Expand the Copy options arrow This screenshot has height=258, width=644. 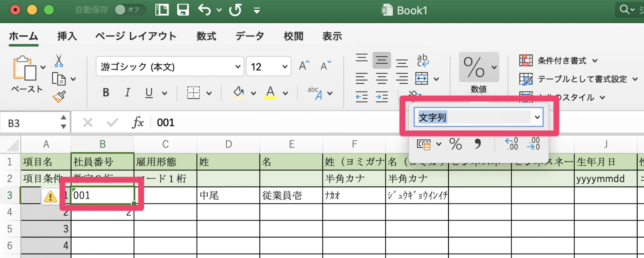coord(73,79)
